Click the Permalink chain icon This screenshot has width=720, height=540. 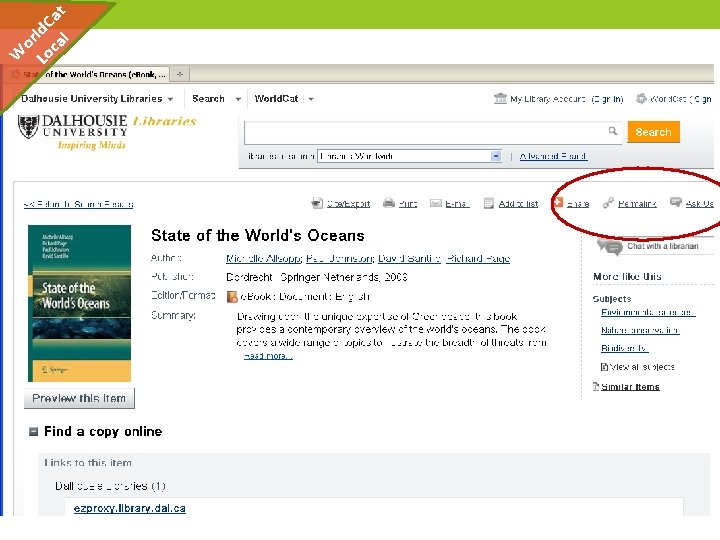tap(608, 202)
